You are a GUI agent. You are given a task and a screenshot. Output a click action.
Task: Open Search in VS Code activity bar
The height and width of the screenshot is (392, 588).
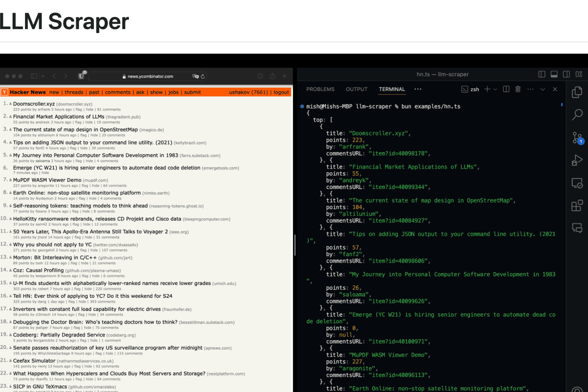click(x=577, y=114)
